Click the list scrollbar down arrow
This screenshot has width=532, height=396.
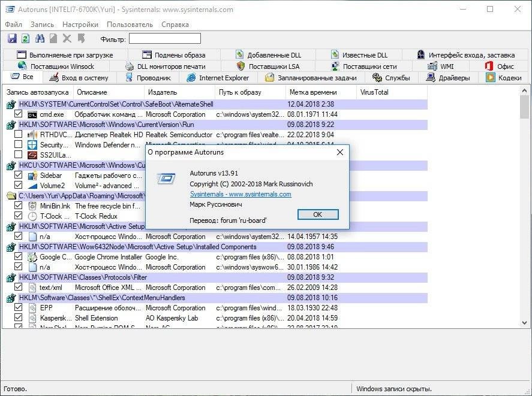[524, 323]
